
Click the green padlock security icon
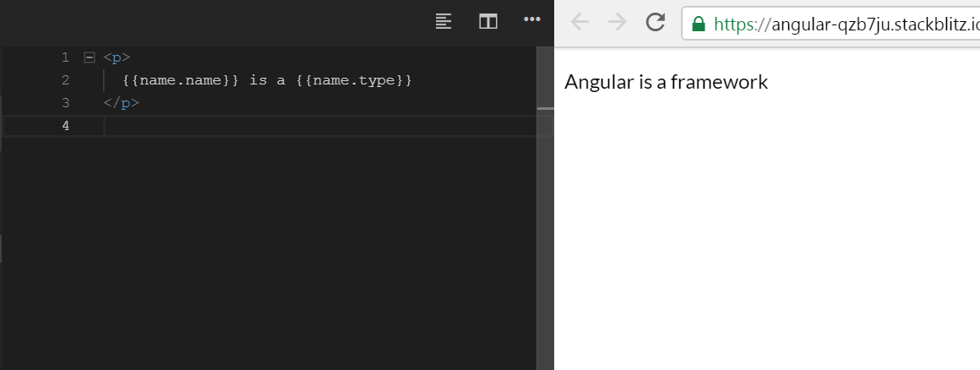699,24
